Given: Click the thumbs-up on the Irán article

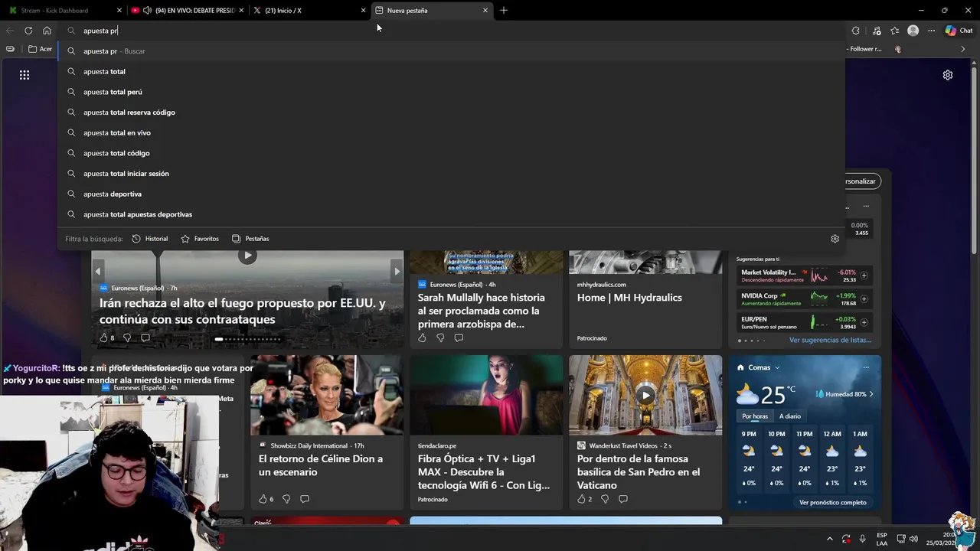Looking at the screenshot, I should tap(103, 337).
